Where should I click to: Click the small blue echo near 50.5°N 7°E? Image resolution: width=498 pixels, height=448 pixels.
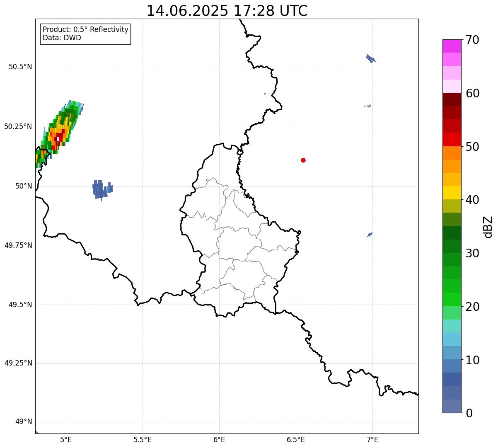[371, 58]
